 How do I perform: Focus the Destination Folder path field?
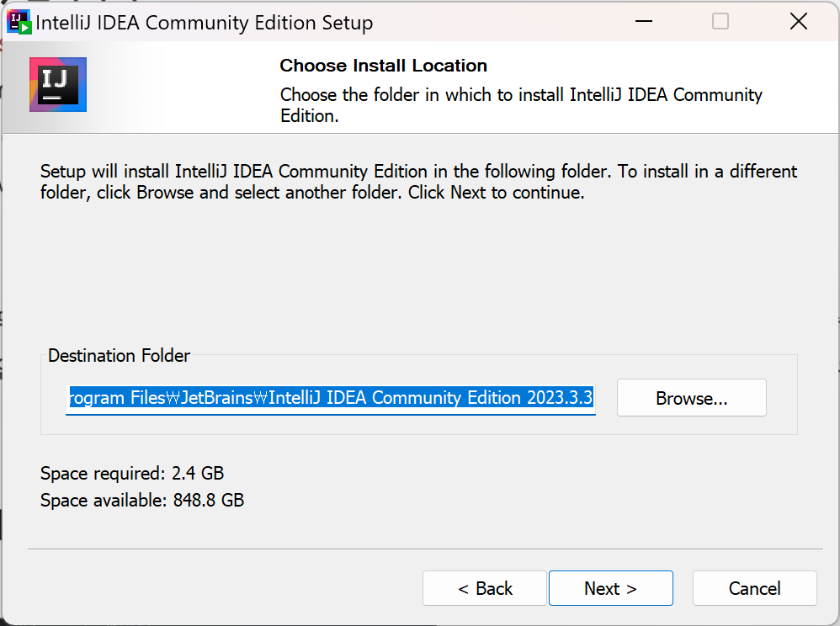pos(331,398)
